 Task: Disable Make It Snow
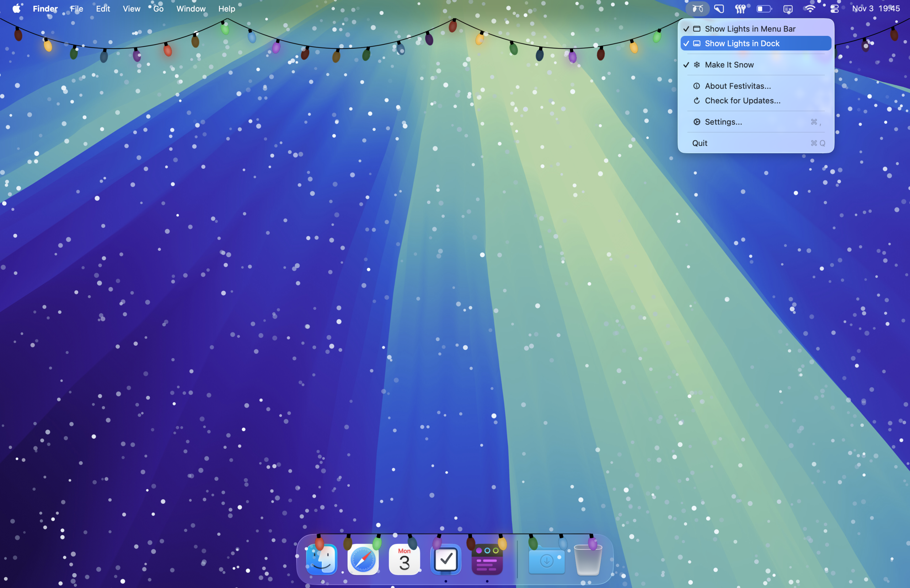pos(729,65)
